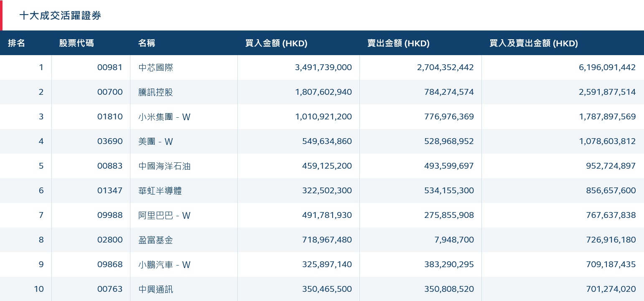The height and width of the screenshot is (301, 644).
Task: Click the stock name 中國海洋石油
Action: [164, 166]
